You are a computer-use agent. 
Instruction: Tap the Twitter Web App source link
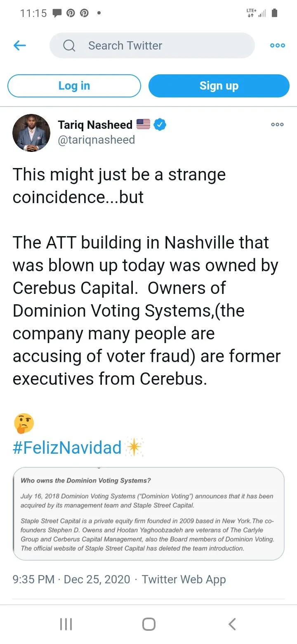tap(184, 579)
